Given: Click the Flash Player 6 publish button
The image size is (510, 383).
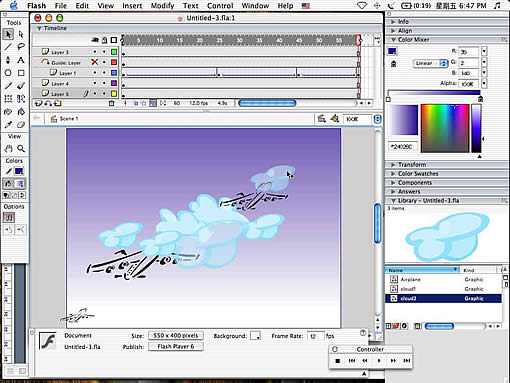Looking at the screenshot, I should click(176, 347).
